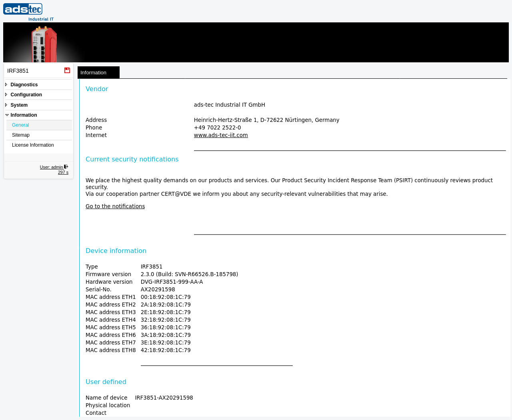This screenshot has width=512, height=420.
Task: Click the Current security notifications heading
Action: 132,159
